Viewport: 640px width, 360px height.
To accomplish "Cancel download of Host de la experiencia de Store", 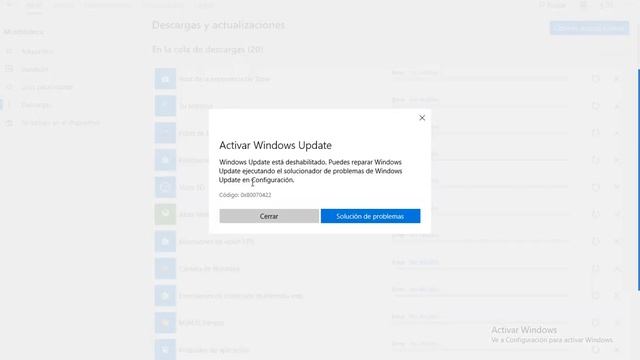I will pyautogui.click(x=617, y=79).
